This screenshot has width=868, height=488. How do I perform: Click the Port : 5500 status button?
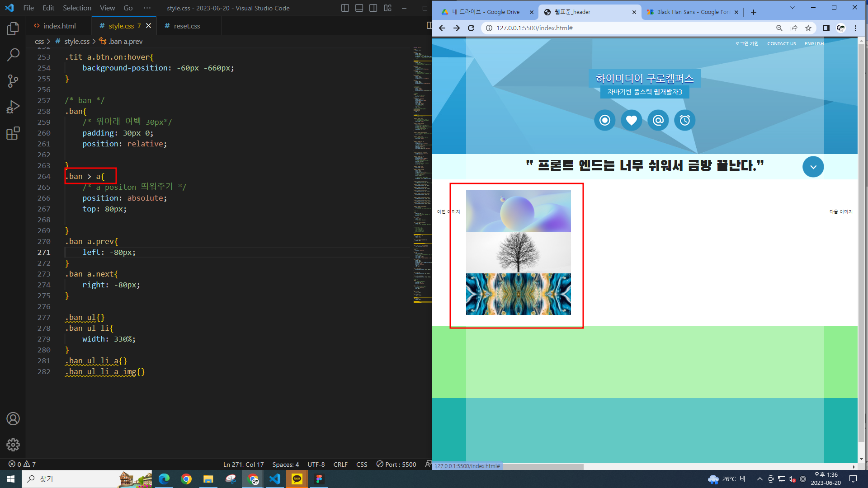(396, 464)
